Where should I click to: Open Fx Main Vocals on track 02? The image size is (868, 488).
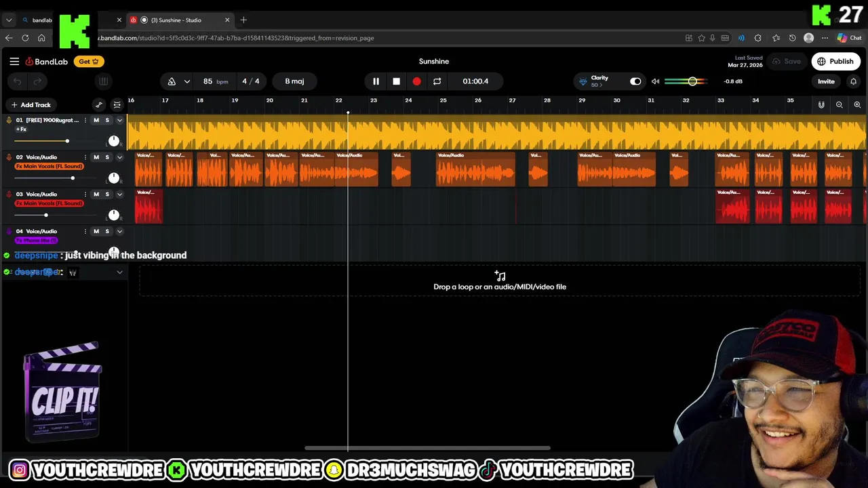pos(49,166)
